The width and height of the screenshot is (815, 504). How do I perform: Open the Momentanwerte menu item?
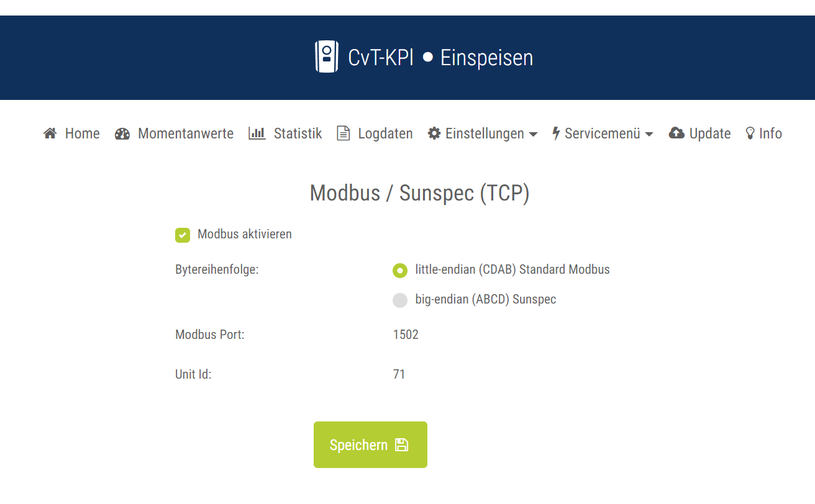pyautogui.click(x=185, y=133)
